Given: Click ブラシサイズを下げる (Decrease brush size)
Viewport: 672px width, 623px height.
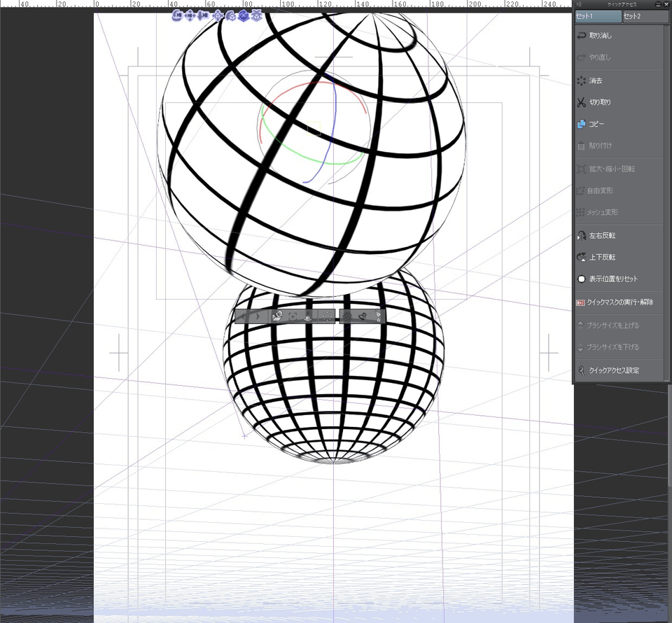Looking at the screenshot, I should 619,347.
